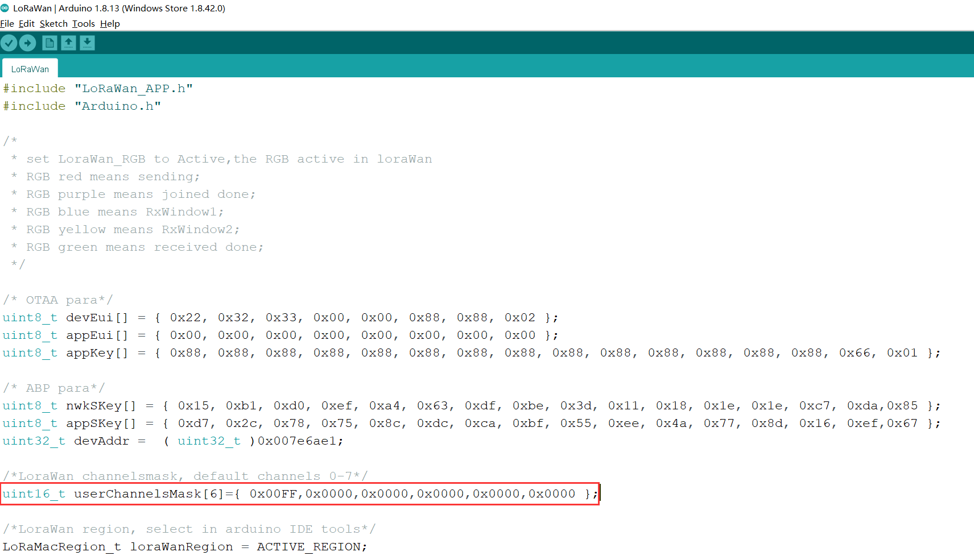Open the File menu
974x560 pixels.
[x=7, y=24]
